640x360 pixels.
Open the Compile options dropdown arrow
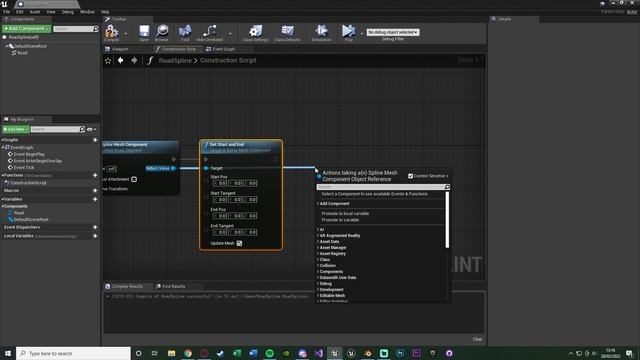[125, 33]
